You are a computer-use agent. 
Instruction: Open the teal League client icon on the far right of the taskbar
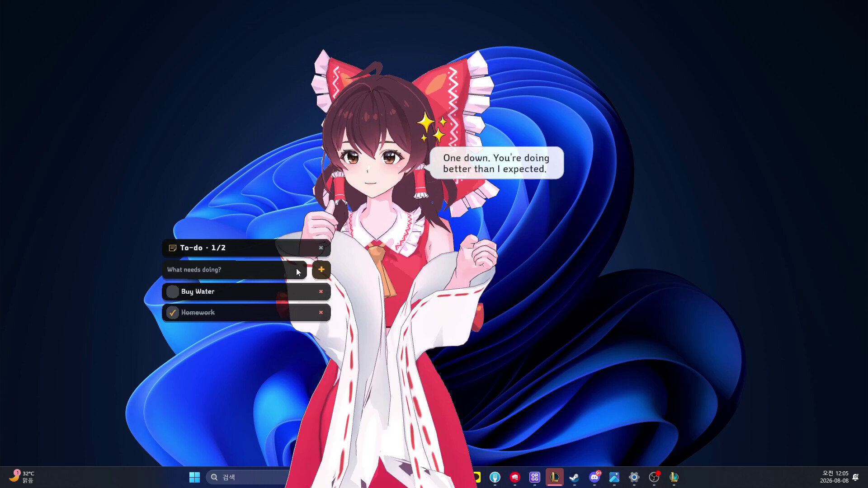[674, 477]
